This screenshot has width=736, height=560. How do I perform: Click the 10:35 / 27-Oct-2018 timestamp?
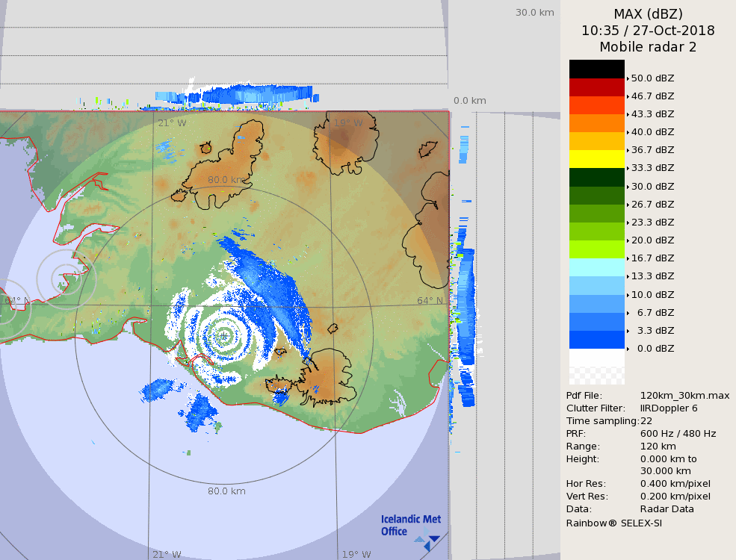(x=648, y=31)
